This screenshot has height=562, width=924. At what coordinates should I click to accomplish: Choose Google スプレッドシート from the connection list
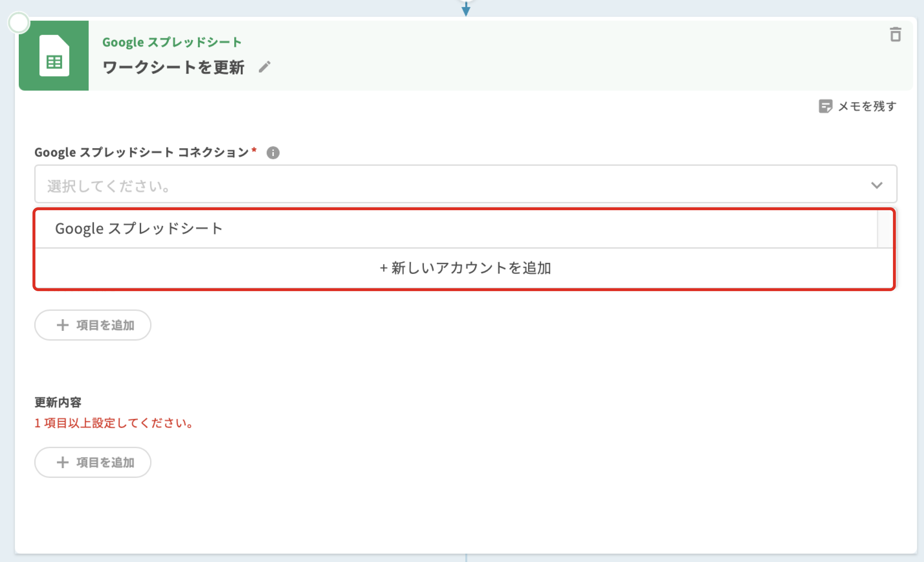tap(139, 229)
